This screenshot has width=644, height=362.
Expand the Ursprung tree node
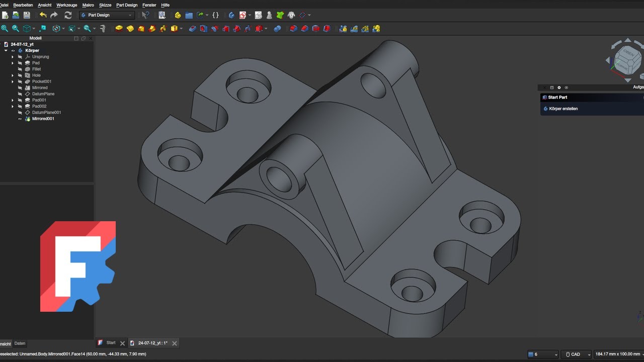click(x=13, y=57)
